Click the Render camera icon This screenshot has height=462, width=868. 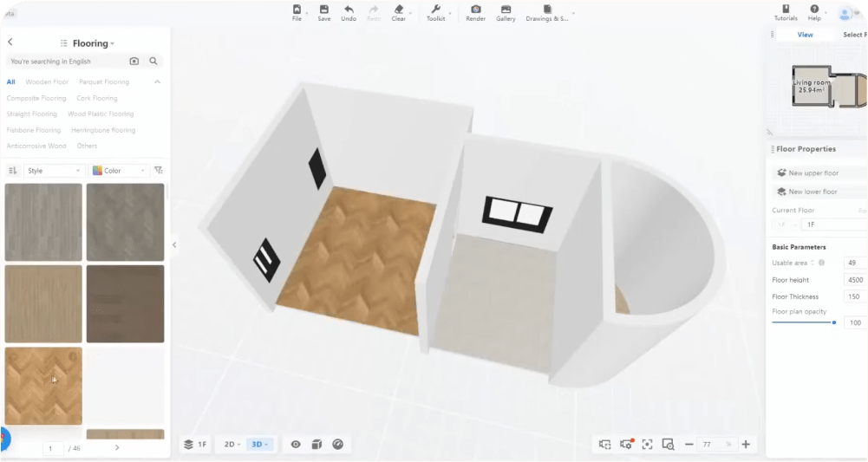click(475, 10)
